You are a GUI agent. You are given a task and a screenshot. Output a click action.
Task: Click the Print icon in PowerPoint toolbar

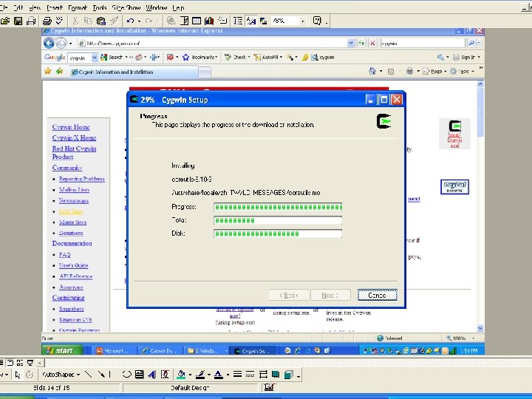tap(47, 21)
